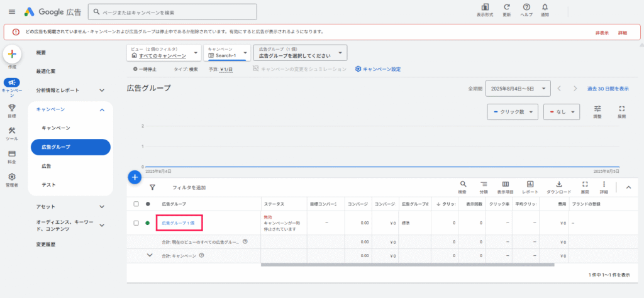Open the 管理者 gear sidebar icon
This screenshot has width=644, height=298.
click(x=12, y=177)
